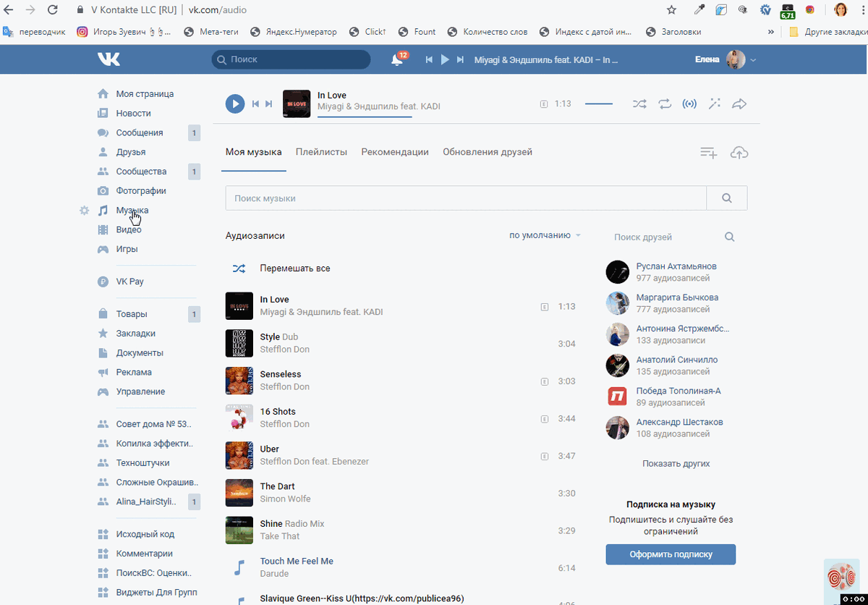Screen dimensions: 868x605
Task: Open the Другие закладки bookmarks folder
Action: (827, 32)
